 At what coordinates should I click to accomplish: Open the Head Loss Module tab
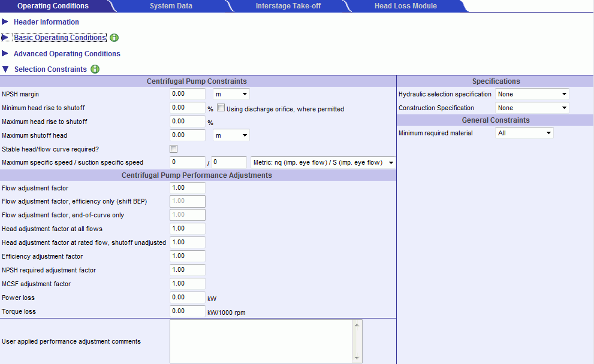point(405,6)
